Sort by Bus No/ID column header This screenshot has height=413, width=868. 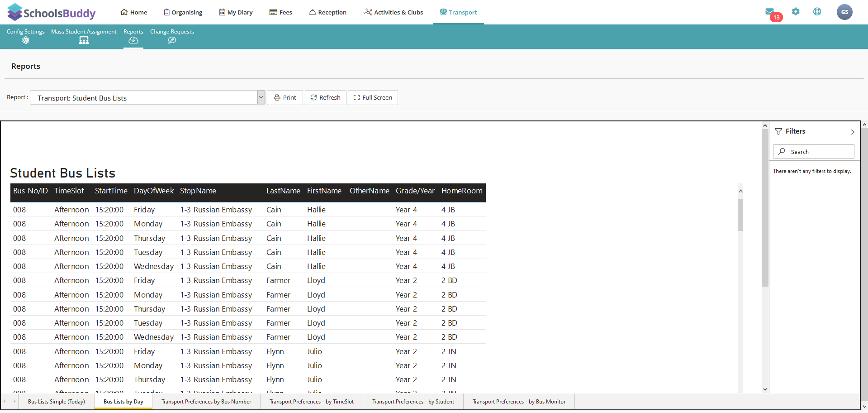click(x=30, y=191)
